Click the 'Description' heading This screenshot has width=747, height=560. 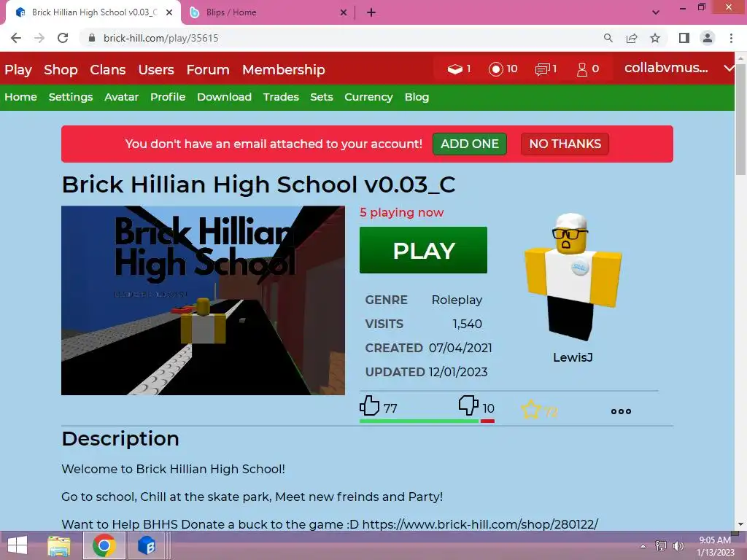click(120, 438)
